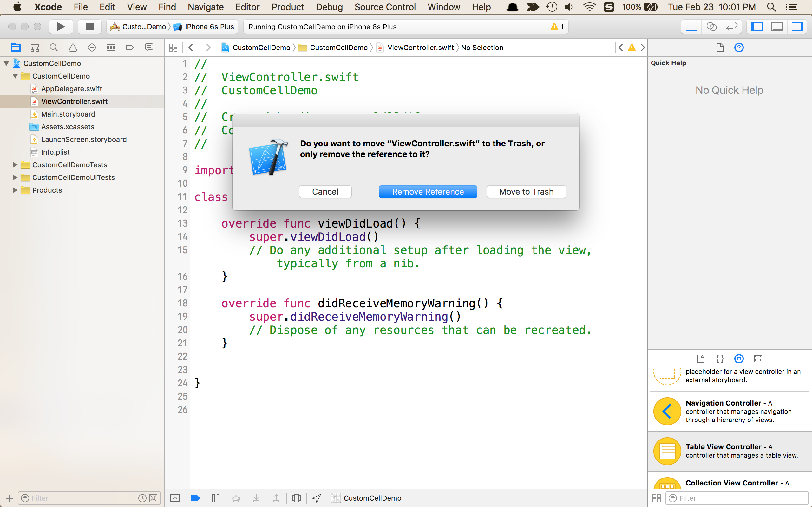The height and width of the screenshot is (507, 812).
Task: Click the object library Filter field
Action: point(738,498)
